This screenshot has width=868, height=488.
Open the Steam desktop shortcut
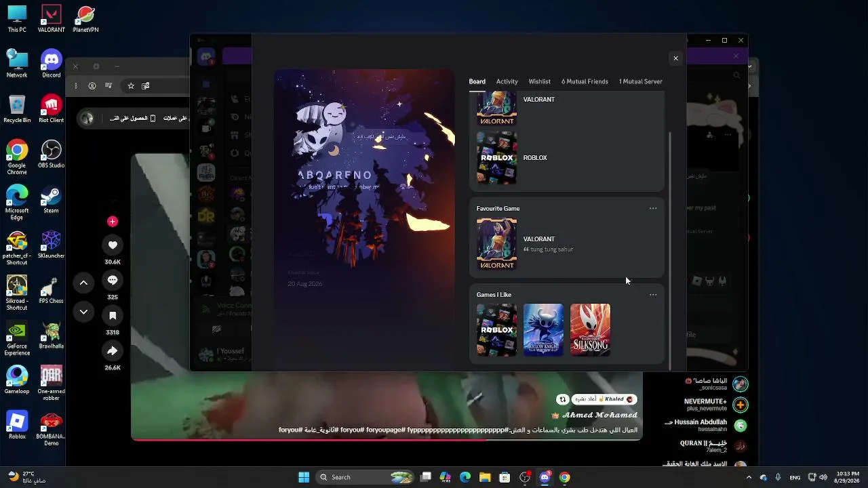pyautogui.click(x=52, y=200)
